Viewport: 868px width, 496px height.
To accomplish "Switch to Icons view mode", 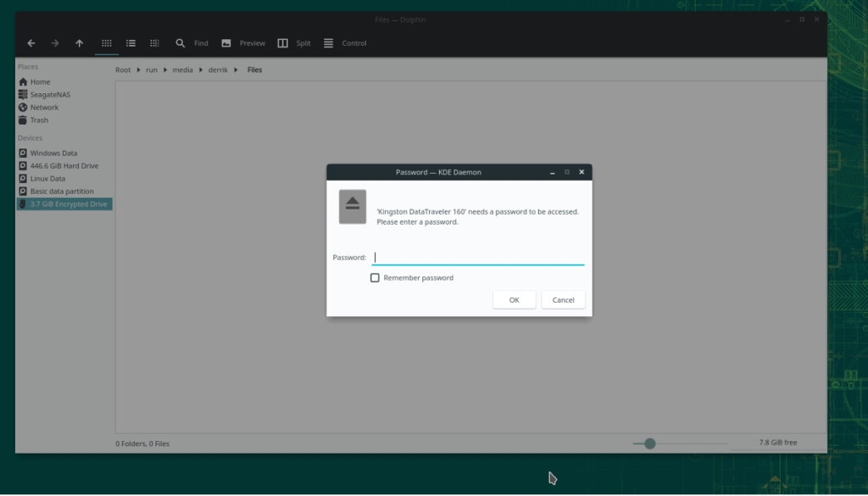I will pos(105,42).
